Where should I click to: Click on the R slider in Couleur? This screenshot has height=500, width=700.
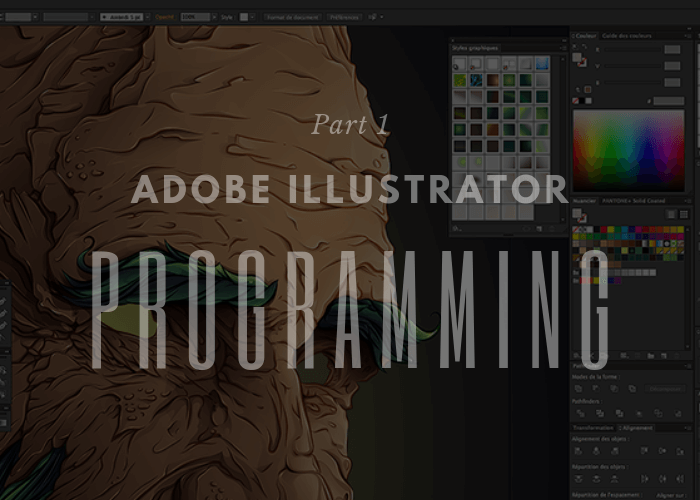click(631, 50)
